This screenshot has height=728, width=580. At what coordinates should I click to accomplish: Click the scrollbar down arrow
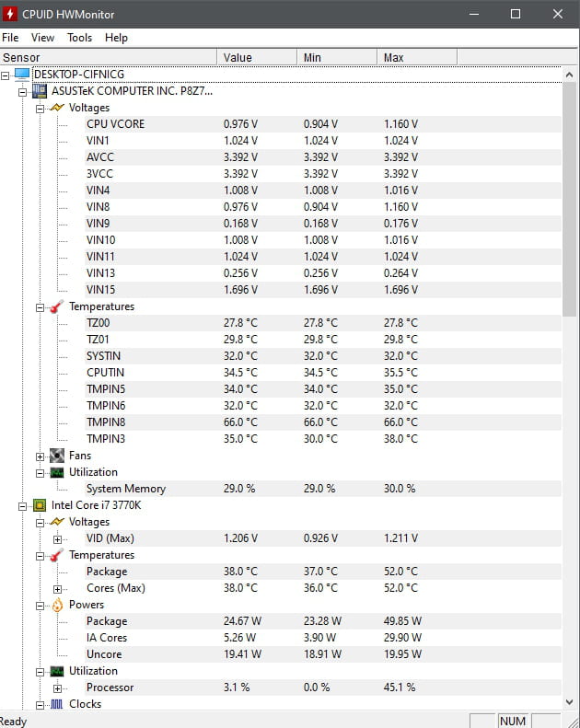coord(569,702)
